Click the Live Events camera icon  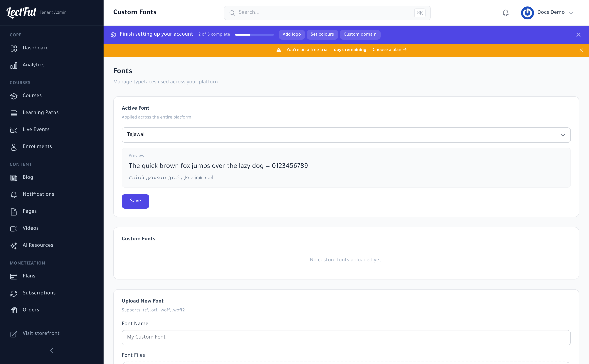(14, 130)
